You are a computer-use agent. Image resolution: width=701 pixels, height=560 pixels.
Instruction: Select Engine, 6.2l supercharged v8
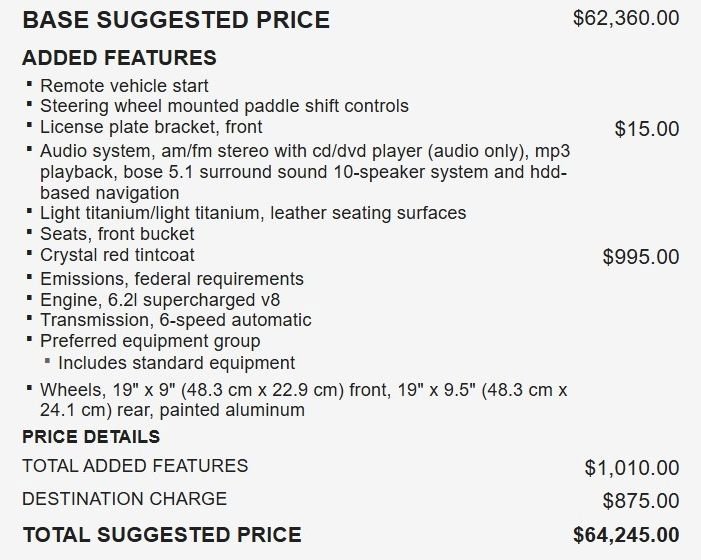click(x=160, y=300)
